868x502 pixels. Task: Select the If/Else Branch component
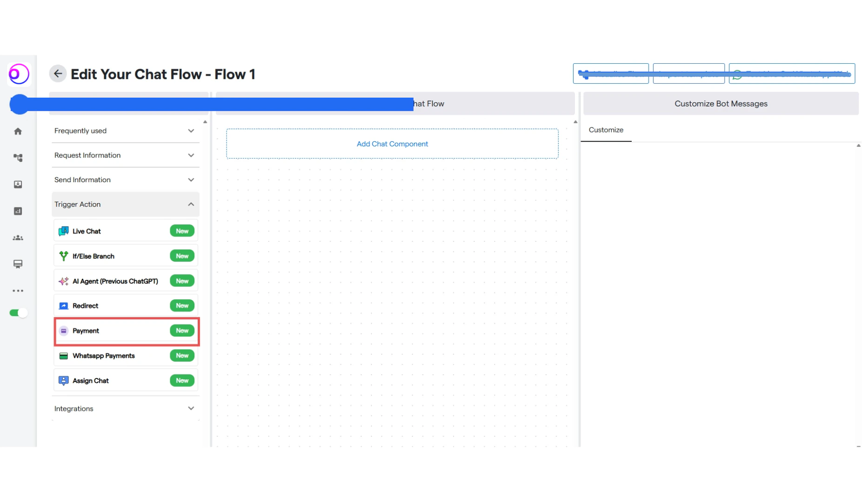pos(126,256)
